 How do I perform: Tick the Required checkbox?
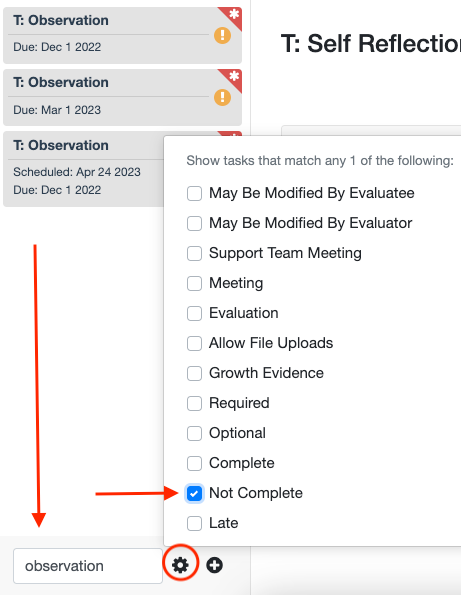click(x=194, y=403)
